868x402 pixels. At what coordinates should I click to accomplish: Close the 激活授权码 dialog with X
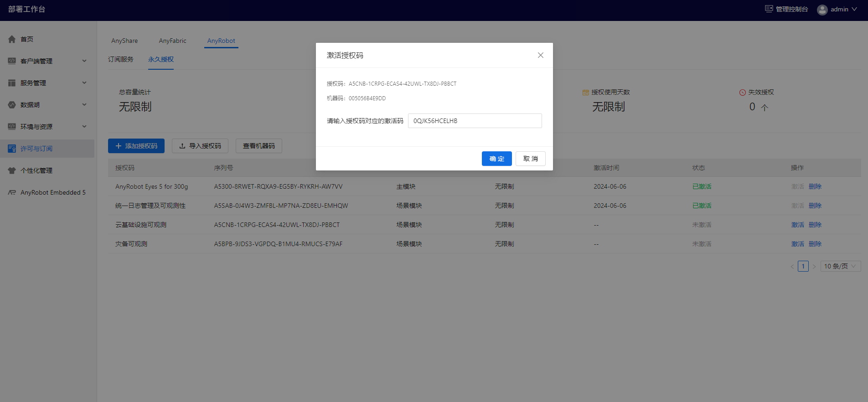541,55
